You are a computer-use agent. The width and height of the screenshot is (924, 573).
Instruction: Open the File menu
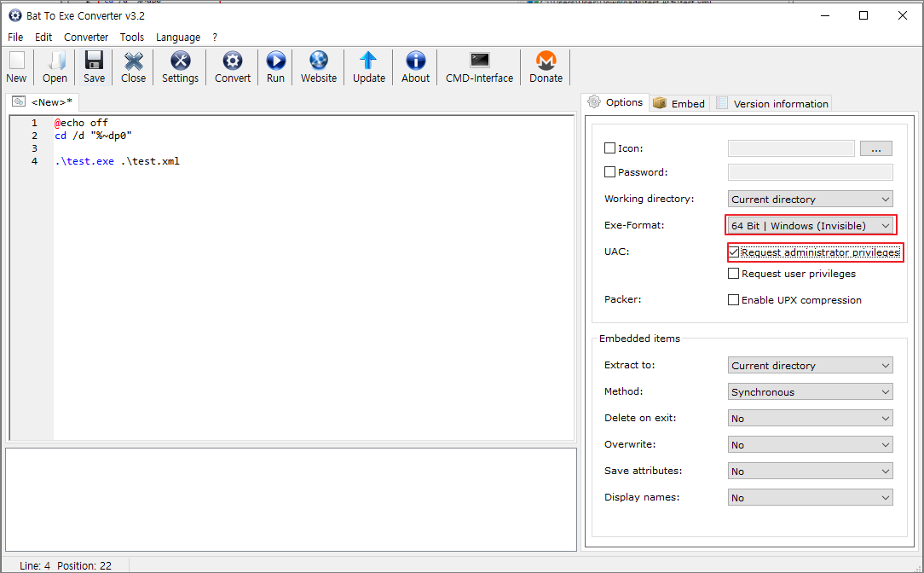(15, 38)
